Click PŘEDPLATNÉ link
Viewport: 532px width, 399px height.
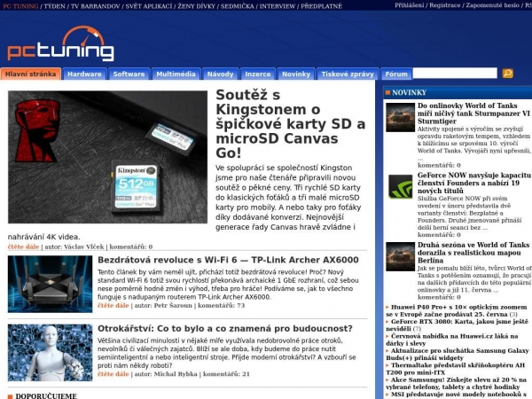(x=321, y=6)
